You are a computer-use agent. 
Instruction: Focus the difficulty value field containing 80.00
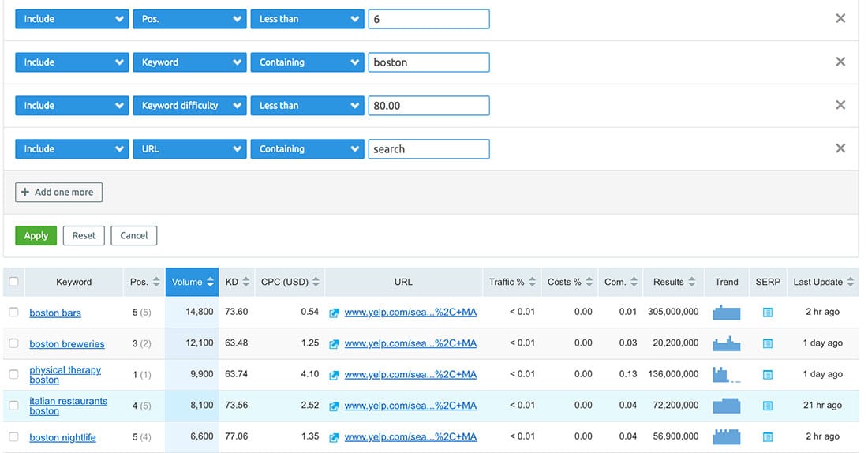click(429, 105)
